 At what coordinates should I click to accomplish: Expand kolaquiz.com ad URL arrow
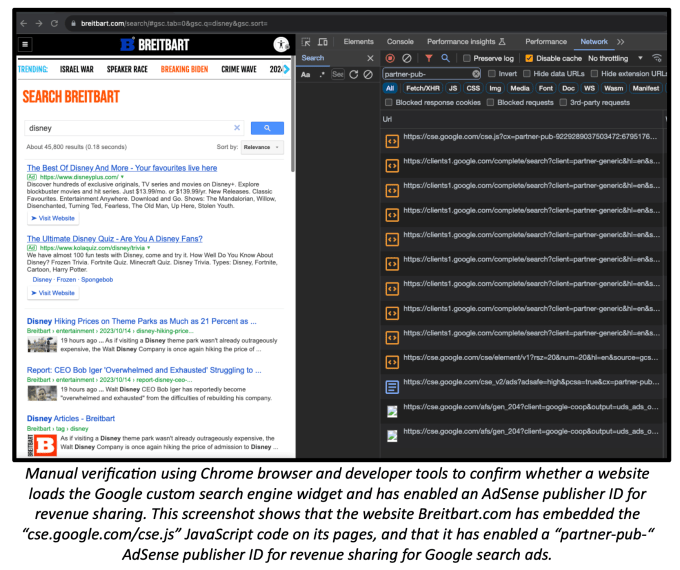(x=149, y=248)
